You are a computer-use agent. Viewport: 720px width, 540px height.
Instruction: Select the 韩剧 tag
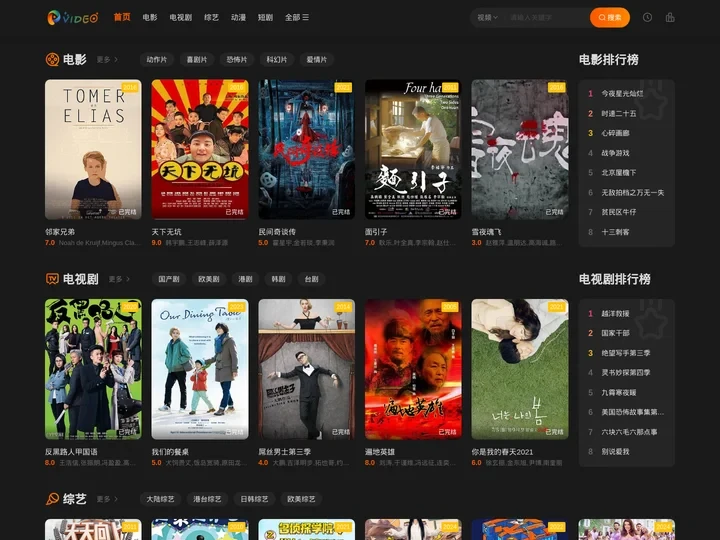coord(278,279)
